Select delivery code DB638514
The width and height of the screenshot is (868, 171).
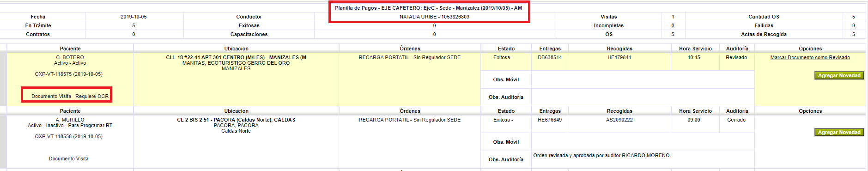[550, 57]
